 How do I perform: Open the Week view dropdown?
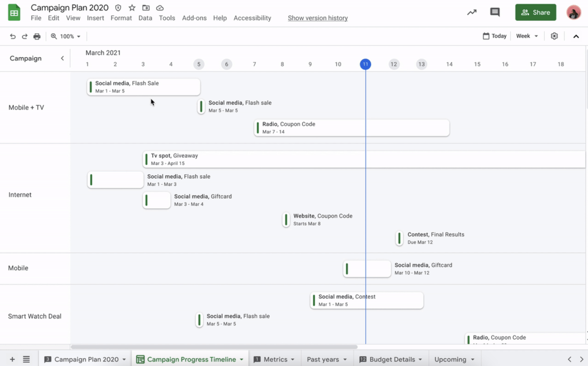[x=527, y=35]
